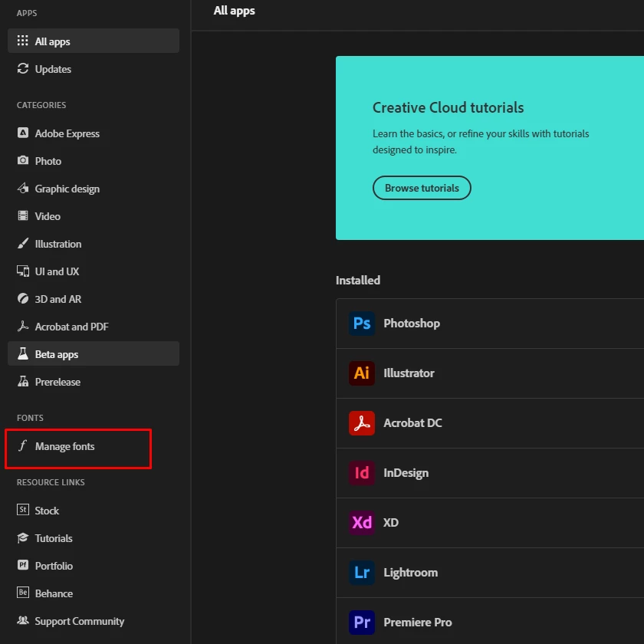Screen dimensions: 644x644
Task: Click the Creative Cloud tutorials heading
Action: 448,107
